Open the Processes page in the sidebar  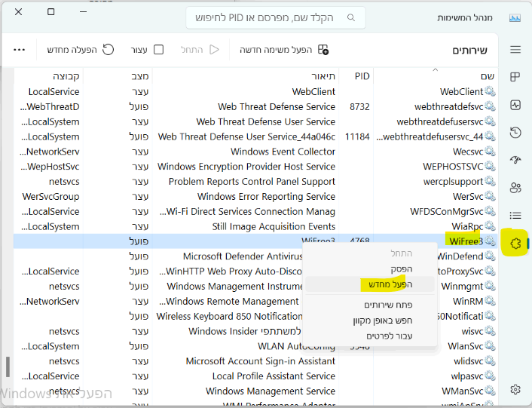515,77
